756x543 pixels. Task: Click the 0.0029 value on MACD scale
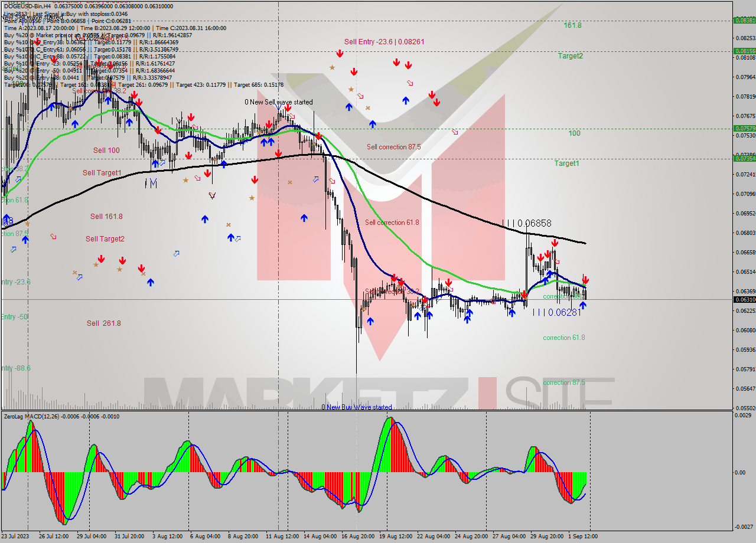click(x=743, y=416)
